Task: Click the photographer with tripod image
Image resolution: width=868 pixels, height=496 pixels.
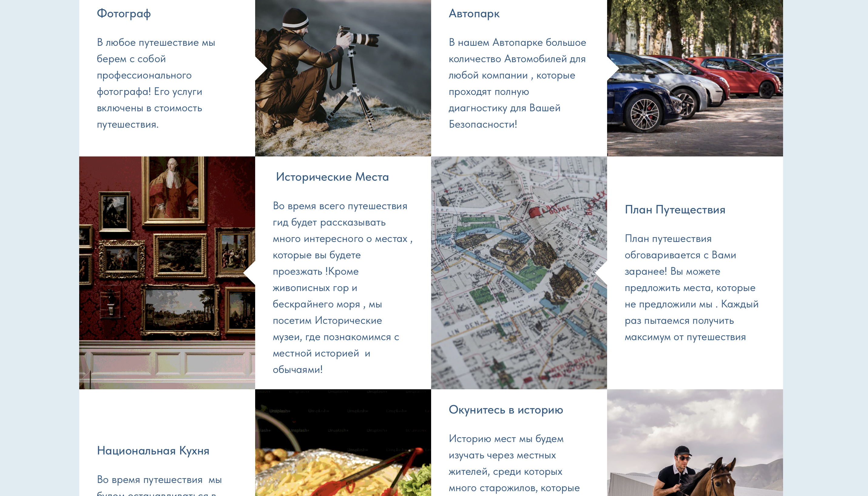Action: 343,78
